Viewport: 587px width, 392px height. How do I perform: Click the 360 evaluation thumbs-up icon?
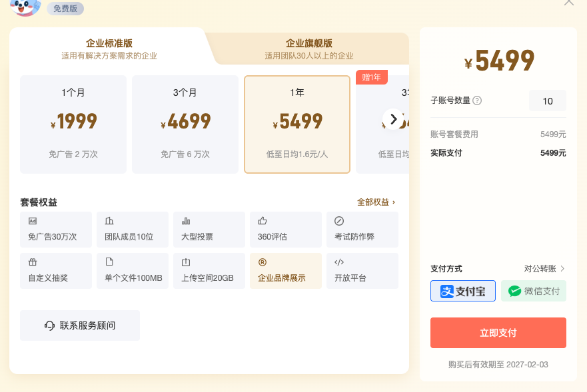tap(263, 221)
